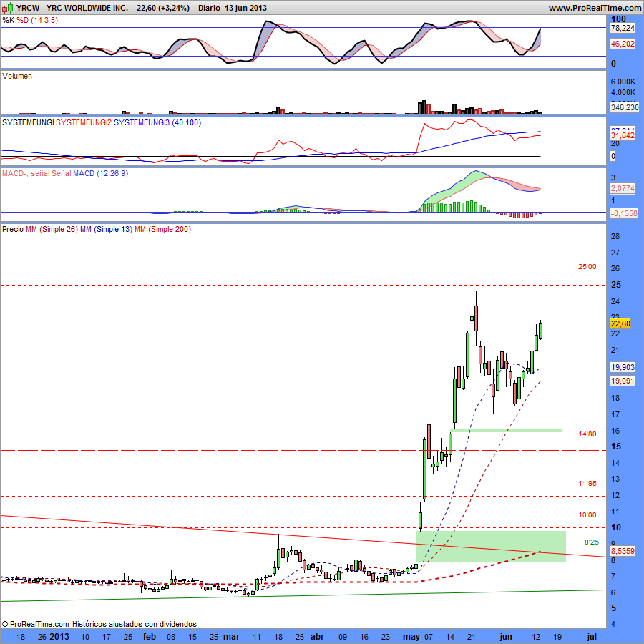Click the red 14'80 level label
This screenshot has height=644, width=644.
[x=587, y=434]
